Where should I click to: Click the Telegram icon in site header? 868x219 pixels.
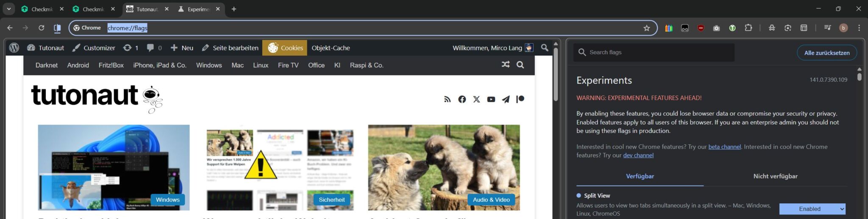pyautogui.click(x=506, y=99)
